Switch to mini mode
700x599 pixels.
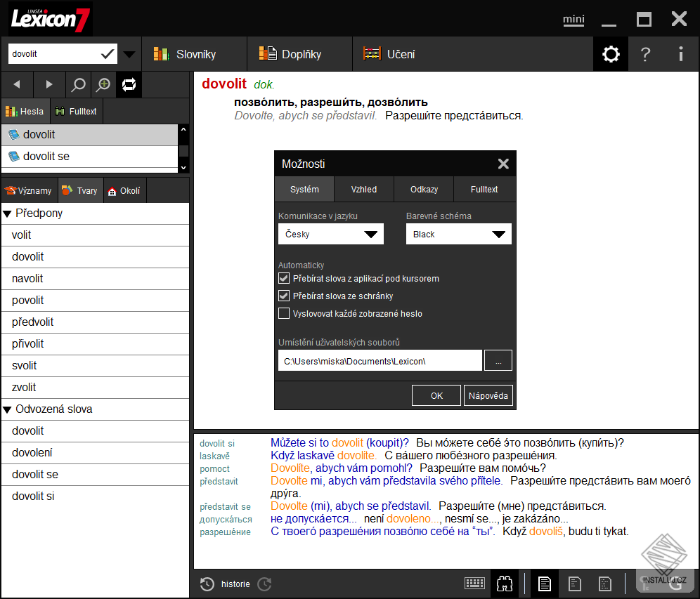573,19
